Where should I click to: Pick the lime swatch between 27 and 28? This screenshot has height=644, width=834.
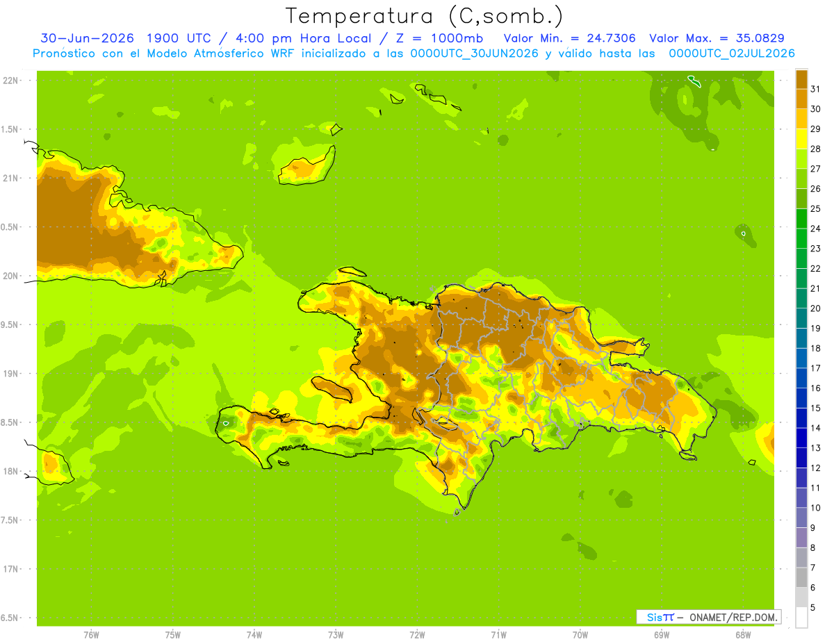[x=801, y=158]
